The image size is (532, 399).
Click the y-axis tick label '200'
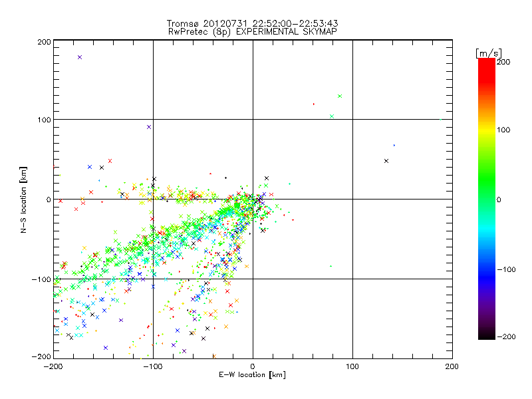coord(44,42)
